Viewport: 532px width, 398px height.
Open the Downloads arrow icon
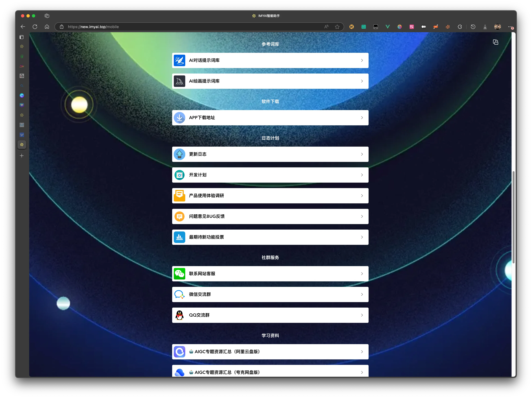point(485,27)
